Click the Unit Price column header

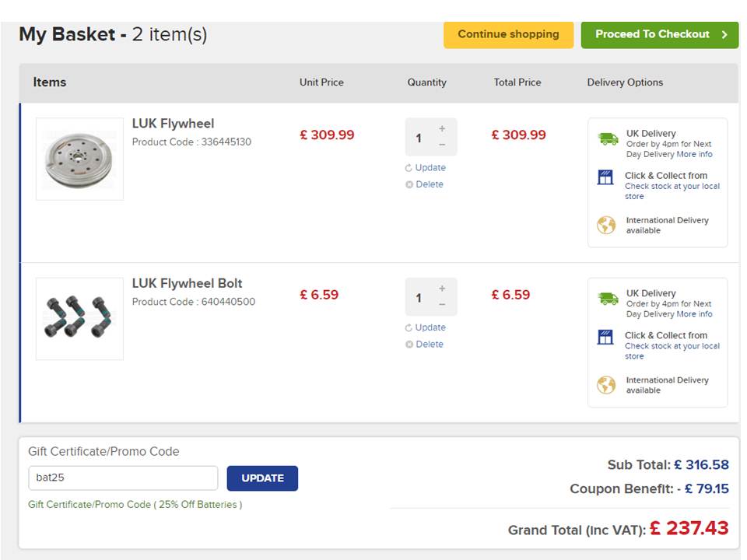(321, 82)
